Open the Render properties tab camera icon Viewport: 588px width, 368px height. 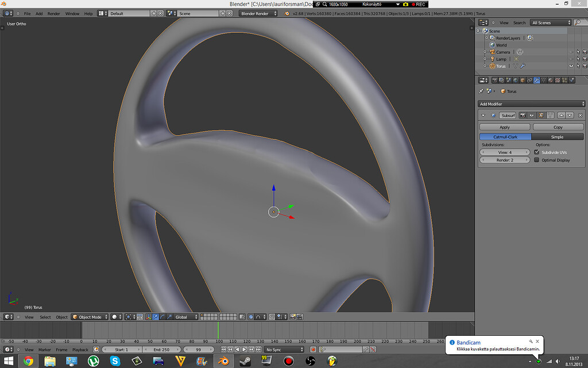click(x=494, y=80)
